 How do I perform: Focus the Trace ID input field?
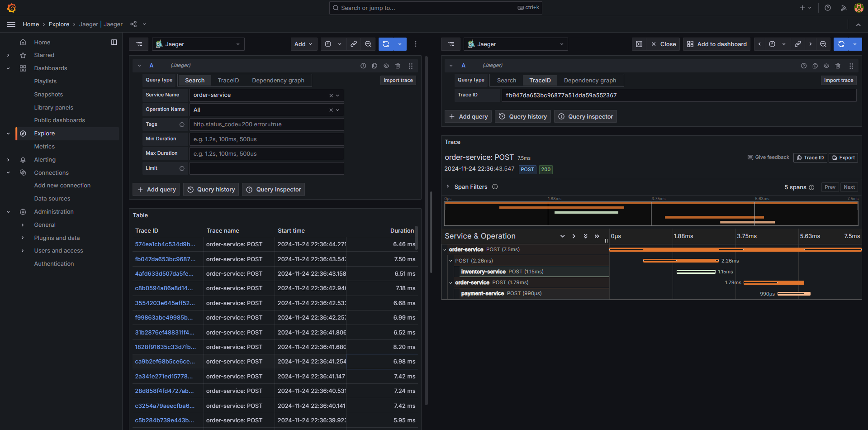coord(678,95)
